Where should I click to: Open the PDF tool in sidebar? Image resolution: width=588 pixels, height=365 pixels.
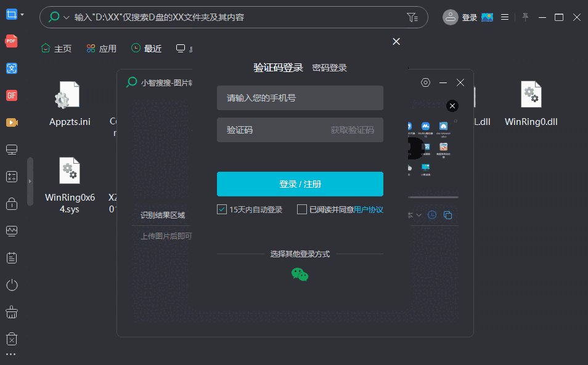(12, 41)
